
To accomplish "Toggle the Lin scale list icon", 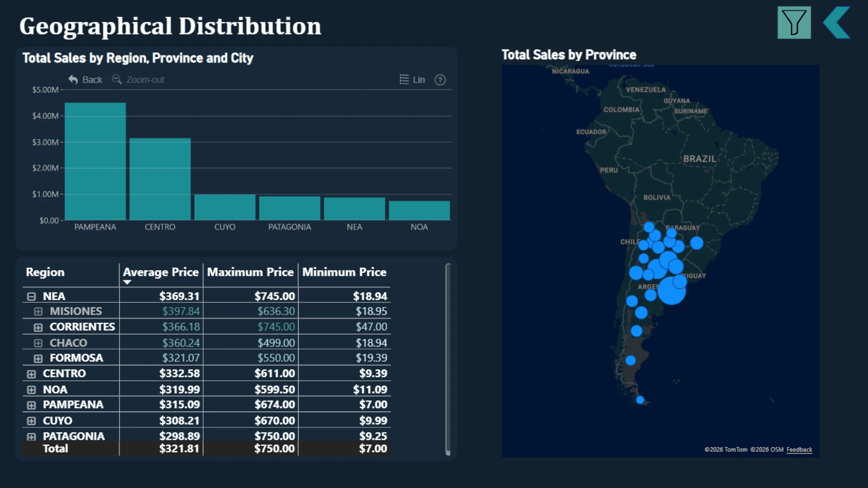I will coord(404,80).
